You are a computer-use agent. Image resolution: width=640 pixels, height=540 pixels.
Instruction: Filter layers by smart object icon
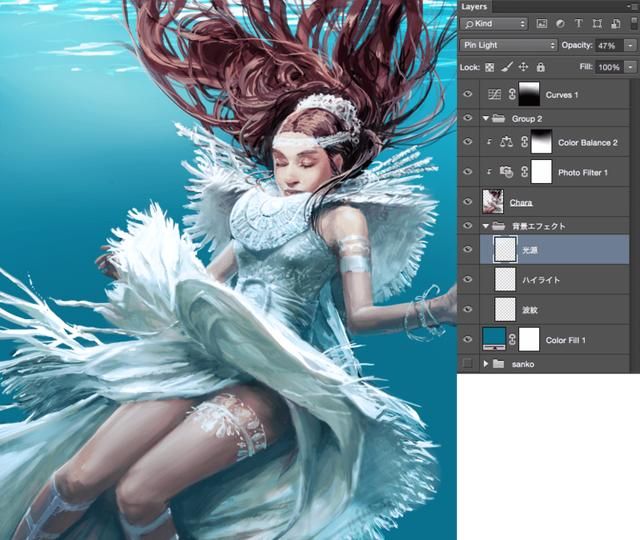pos(616,24)
